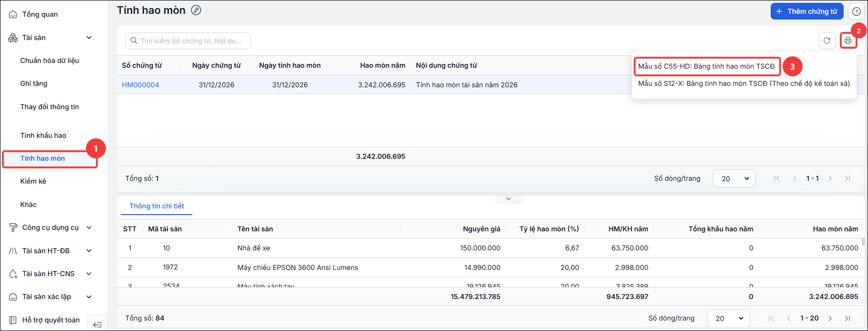Screen dimensions: 868x331
Task: Go to first page of voucher list
Action: pyautogui.click(x=777, y=178)
